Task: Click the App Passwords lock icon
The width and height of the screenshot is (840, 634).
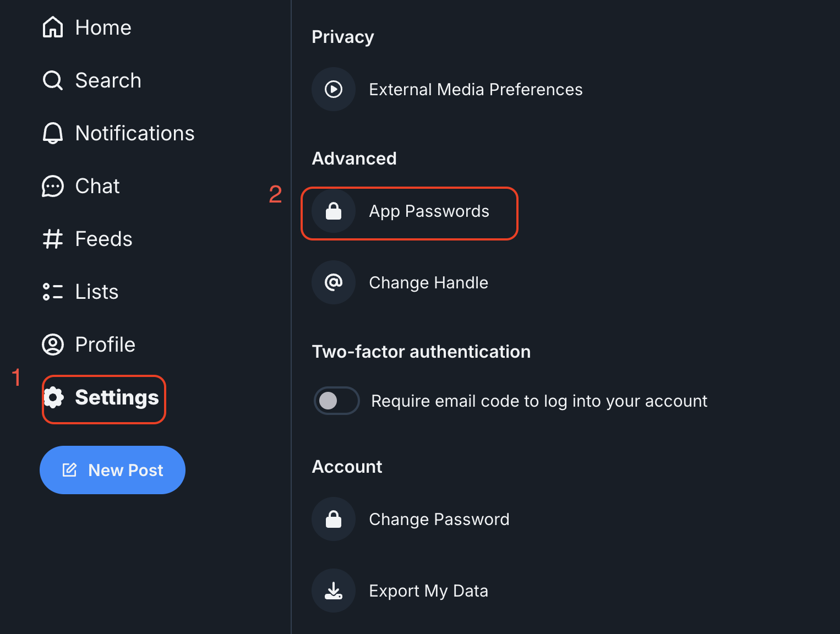Action: [x=334, y=211]
